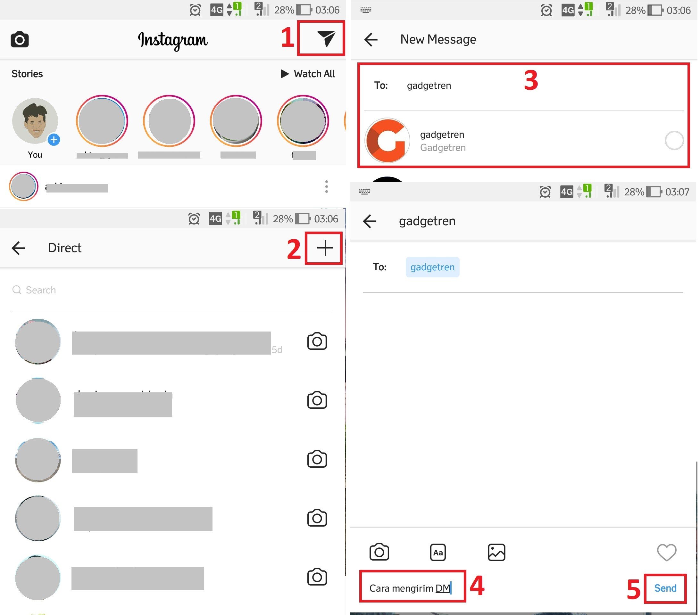Tap the Instagram camera icon top left
The image size is (700, 615).
pyautogui.click(x=19, y=39)
